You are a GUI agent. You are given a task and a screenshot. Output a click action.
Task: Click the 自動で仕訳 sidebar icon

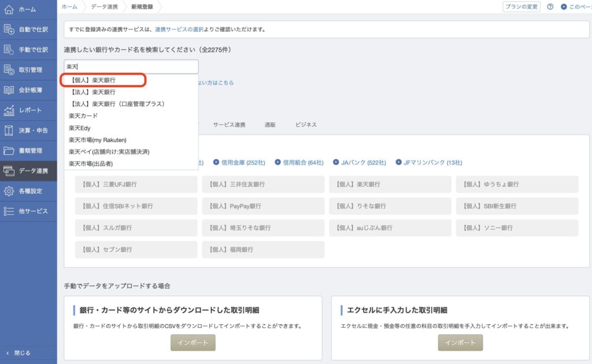point(9,29)
